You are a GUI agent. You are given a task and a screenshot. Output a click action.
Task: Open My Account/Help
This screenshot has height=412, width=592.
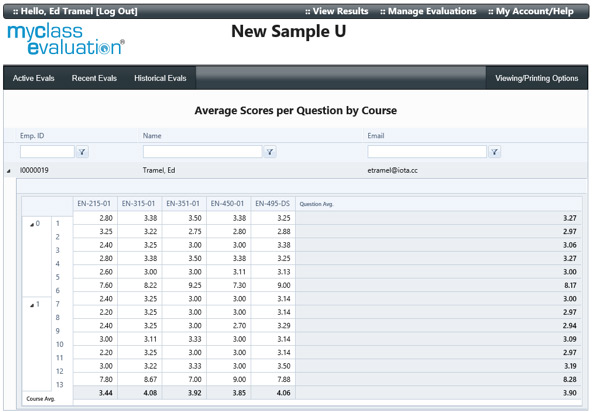pyautogui.click(x=531, y=11)
